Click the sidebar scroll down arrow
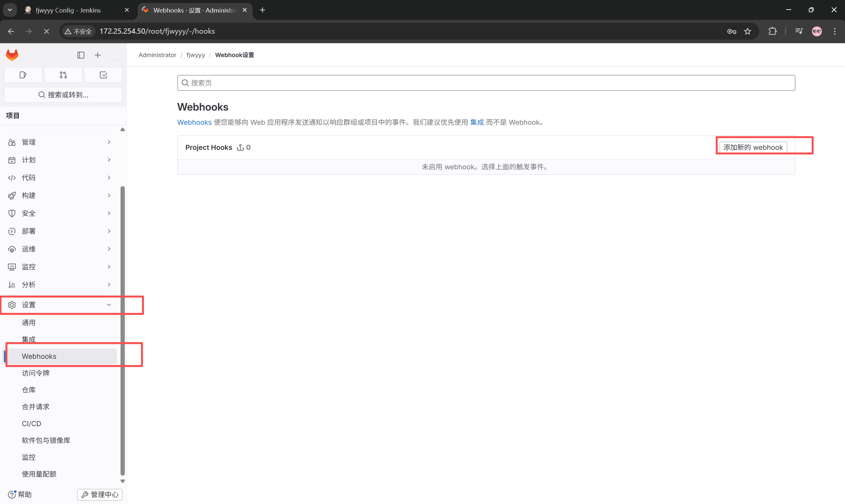The width and height of the screenshot is (845, 504). pyautogui.click(x=123, y=481)
